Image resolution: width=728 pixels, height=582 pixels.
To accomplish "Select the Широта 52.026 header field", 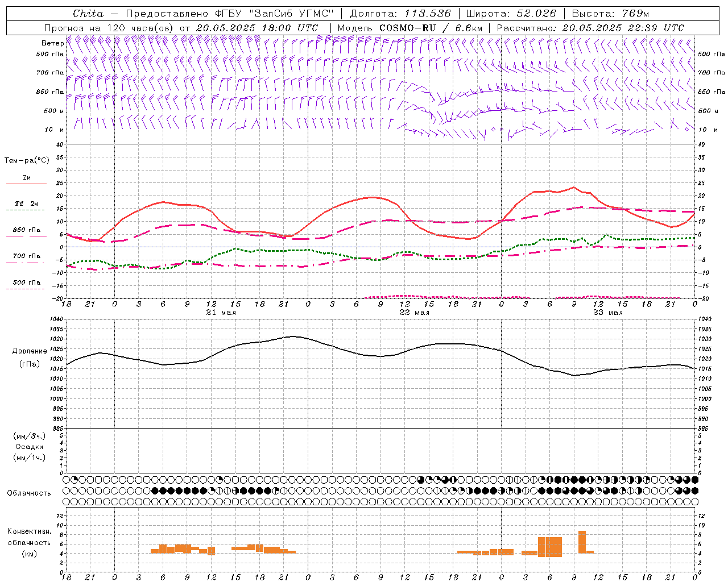I will (x=511, y=14).
